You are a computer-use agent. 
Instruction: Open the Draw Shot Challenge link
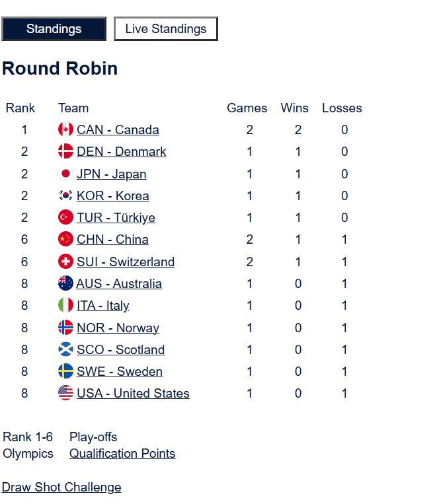click(x=61, y=487)
